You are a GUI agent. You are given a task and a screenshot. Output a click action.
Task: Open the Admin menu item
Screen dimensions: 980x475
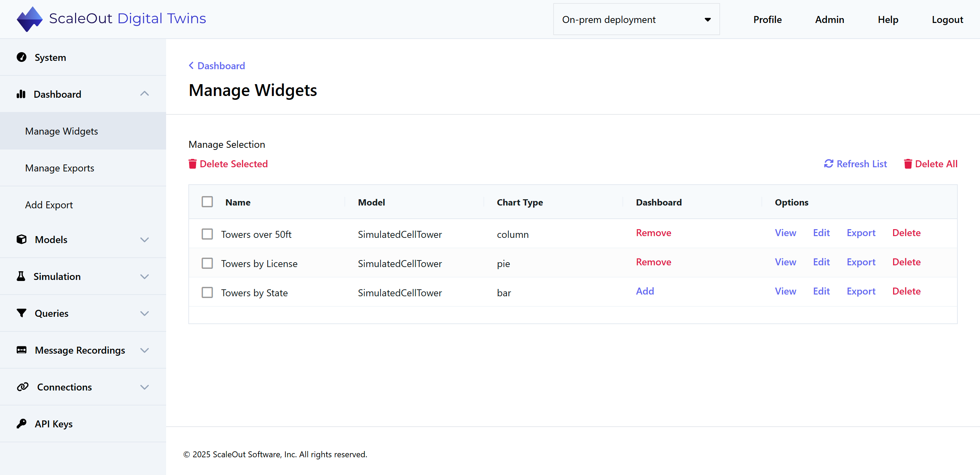pos(829,19)
